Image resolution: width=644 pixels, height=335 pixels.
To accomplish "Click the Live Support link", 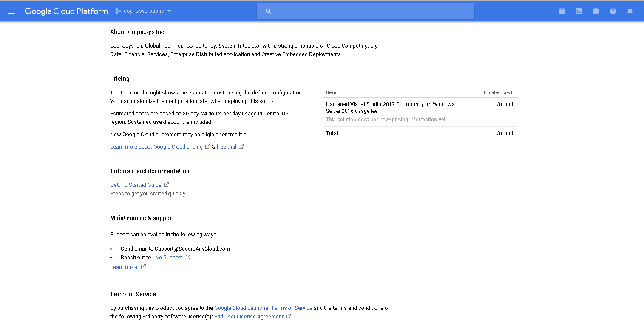I will (167, 258).
